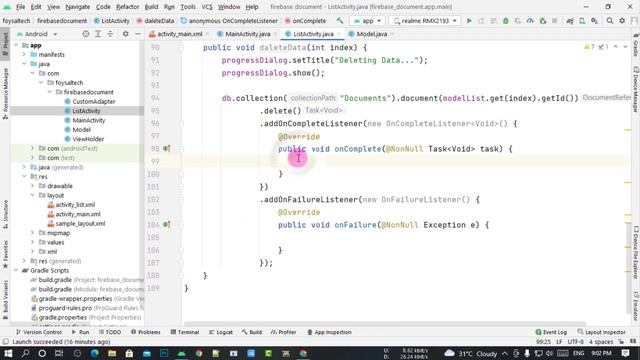Open the Profile app gauge icon
Screen dimensions: 640x360
pyautogui.click(x=530, y=21)
